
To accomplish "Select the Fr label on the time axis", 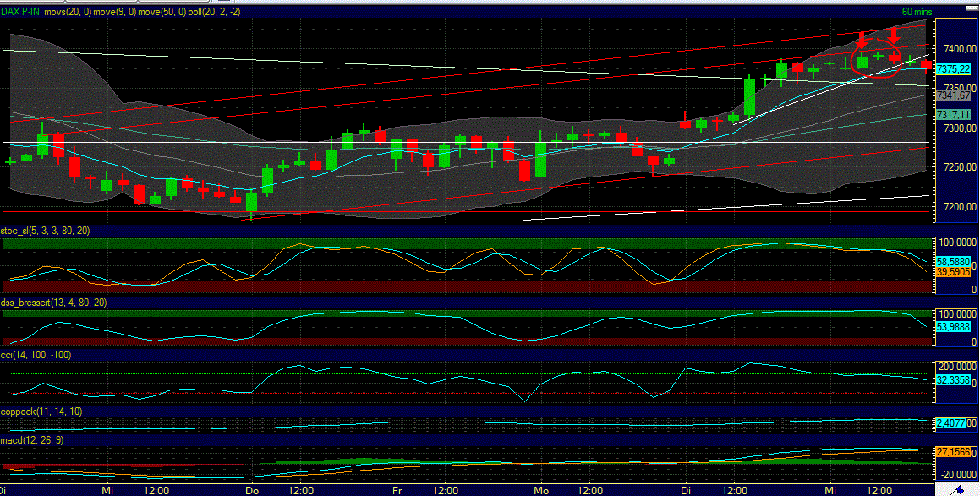I will pyautogui.click(x=397, y=490).
